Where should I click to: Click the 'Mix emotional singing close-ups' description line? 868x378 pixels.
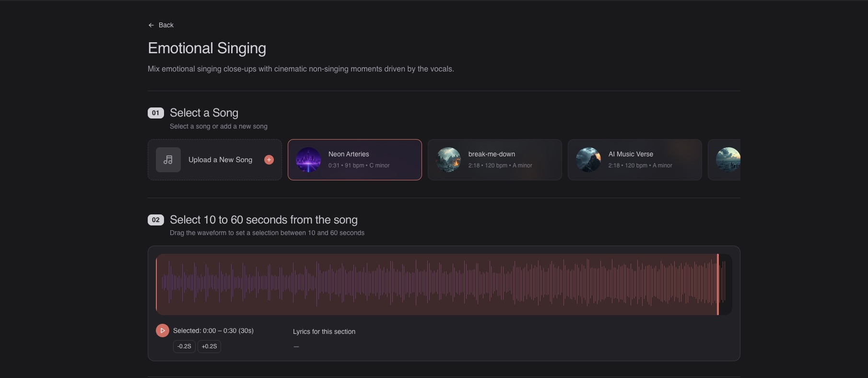(301, 69)
